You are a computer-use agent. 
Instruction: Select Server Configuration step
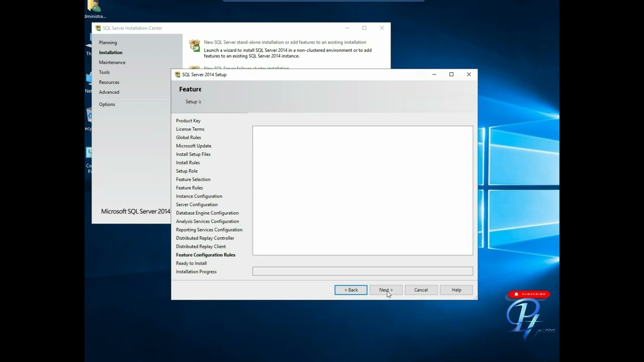tap(197, 205)
